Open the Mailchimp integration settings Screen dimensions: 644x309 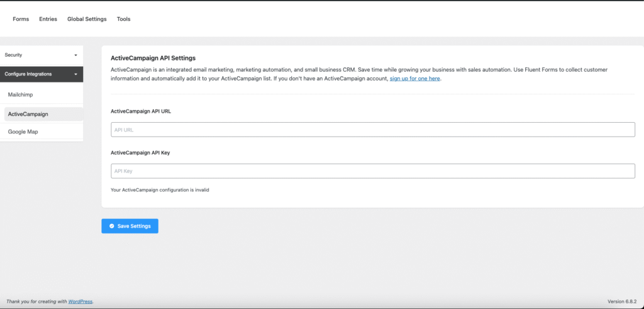(20, 94)
